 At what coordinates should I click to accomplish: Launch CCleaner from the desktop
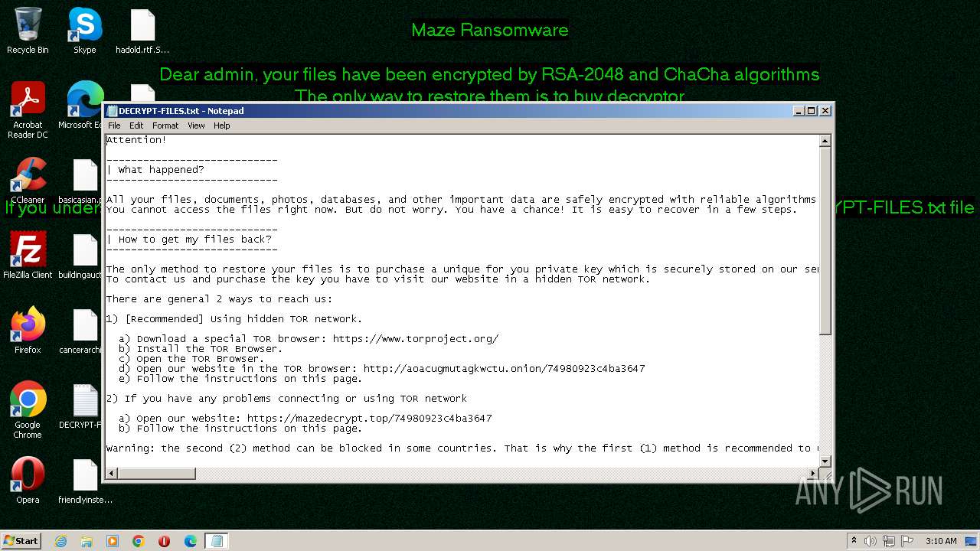click(28, 181)
